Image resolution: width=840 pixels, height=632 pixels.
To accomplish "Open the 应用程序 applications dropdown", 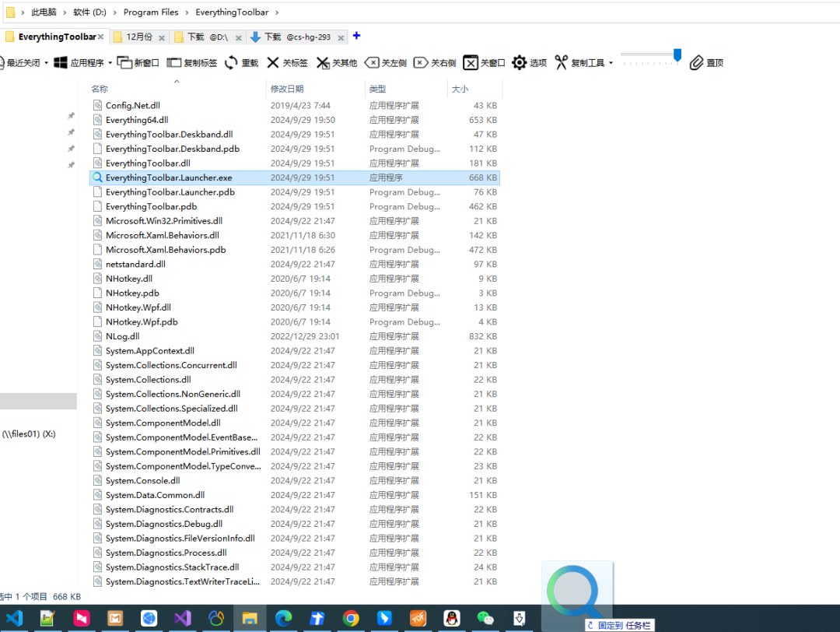I will coord(83,63).
